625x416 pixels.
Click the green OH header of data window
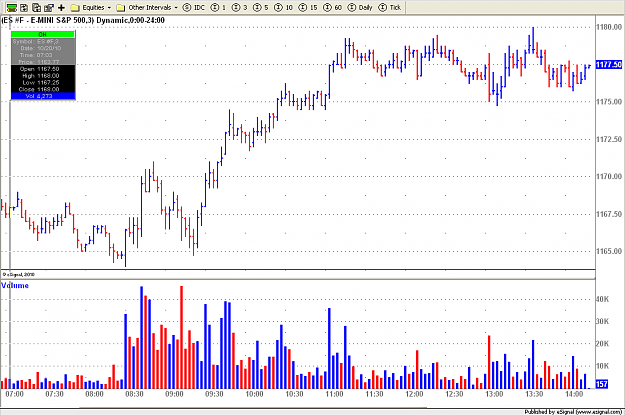tap(43, 34)
